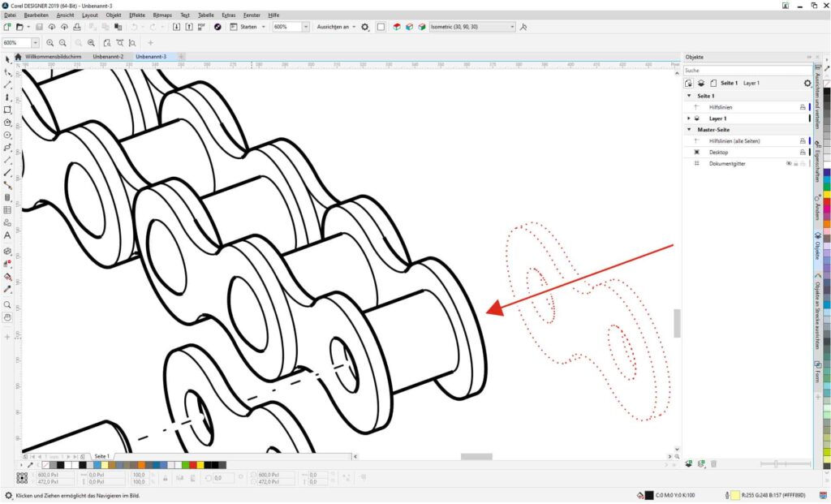Click the black round icon left of Starten
The height and width of the screenshot is (504, 831).
pyautogui.click(x=217, y=27)
